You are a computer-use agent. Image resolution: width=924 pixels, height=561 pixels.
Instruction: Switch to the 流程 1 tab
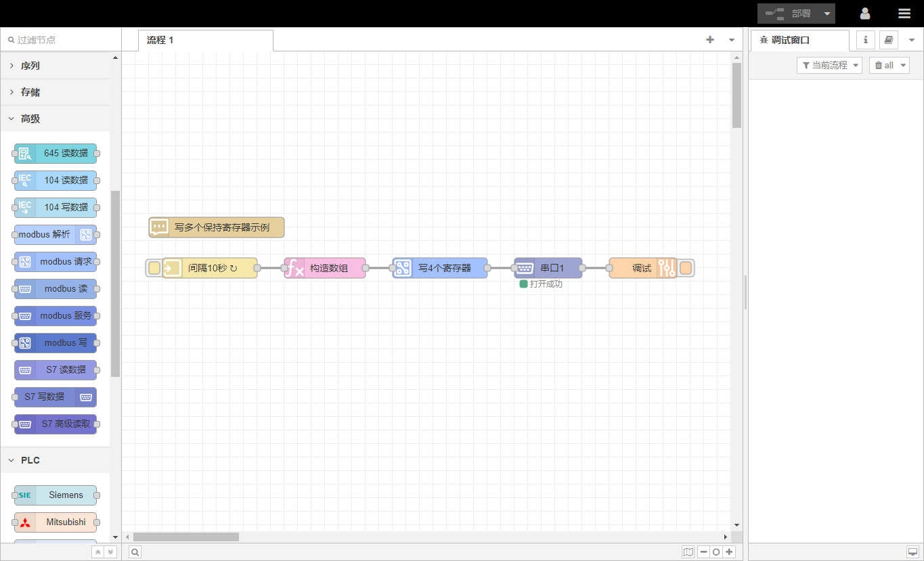click(160, 40)
